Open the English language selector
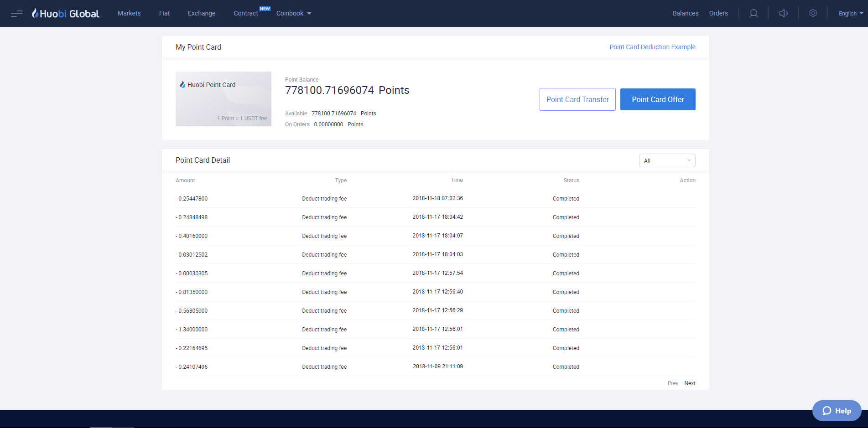This screenshot has width=868, height=428. 851,13
